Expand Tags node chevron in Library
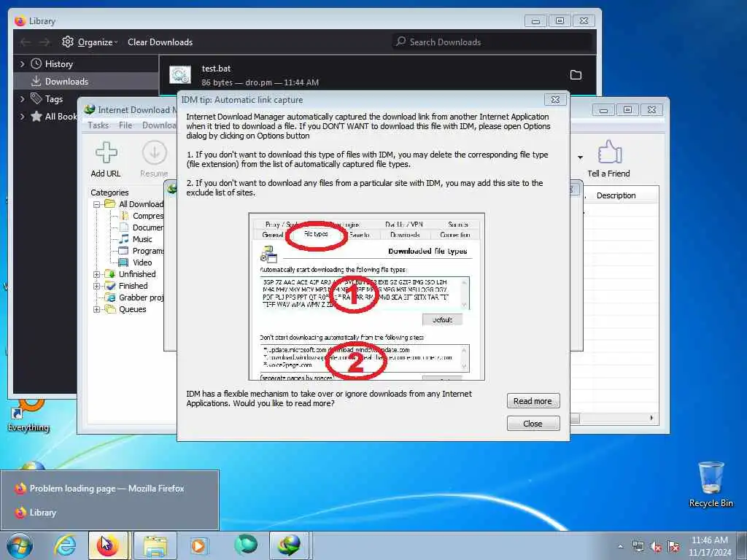 click(x=22, y=99)
